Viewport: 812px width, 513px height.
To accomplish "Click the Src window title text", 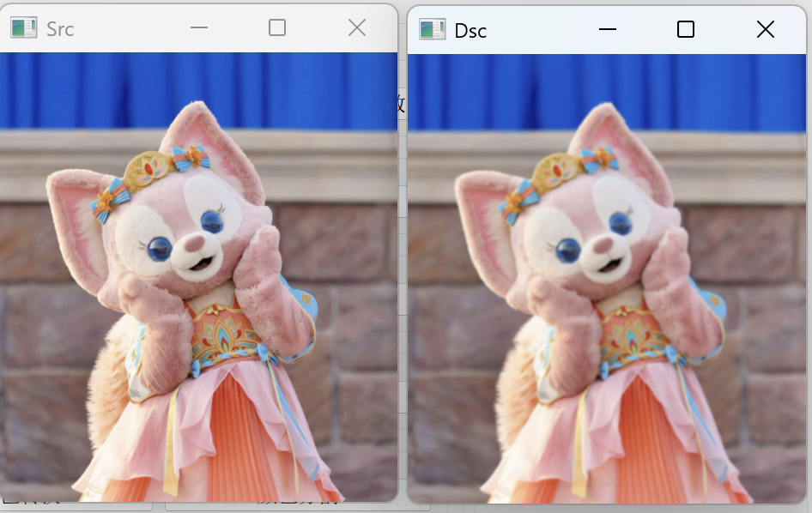I will click(60, 29).
